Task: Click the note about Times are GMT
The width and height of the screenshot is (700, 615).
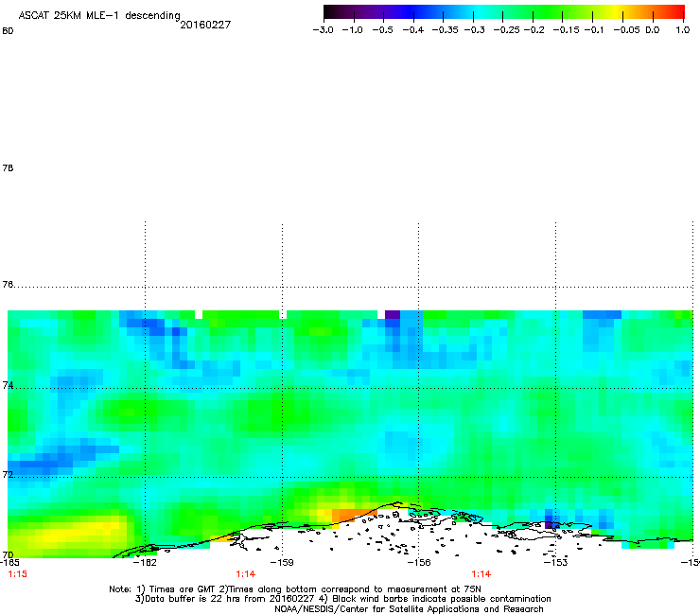Action: [294, 589]
